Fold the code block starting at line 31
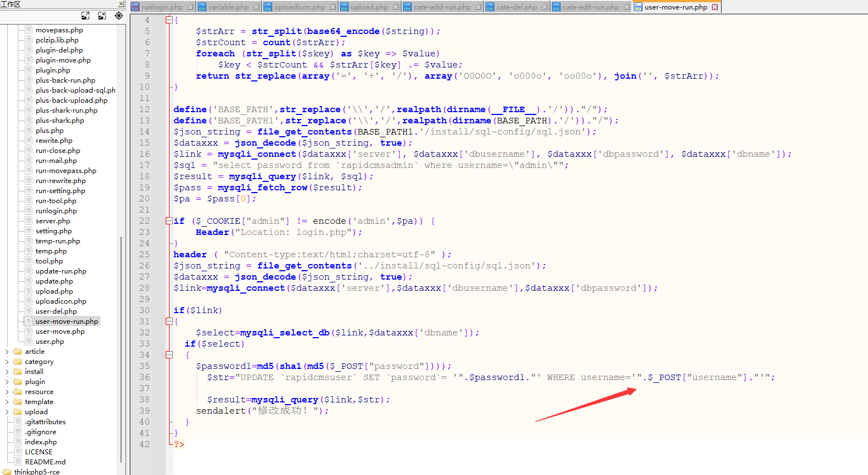Viewport: 868px width, 475px height. [x=169, y=321]
